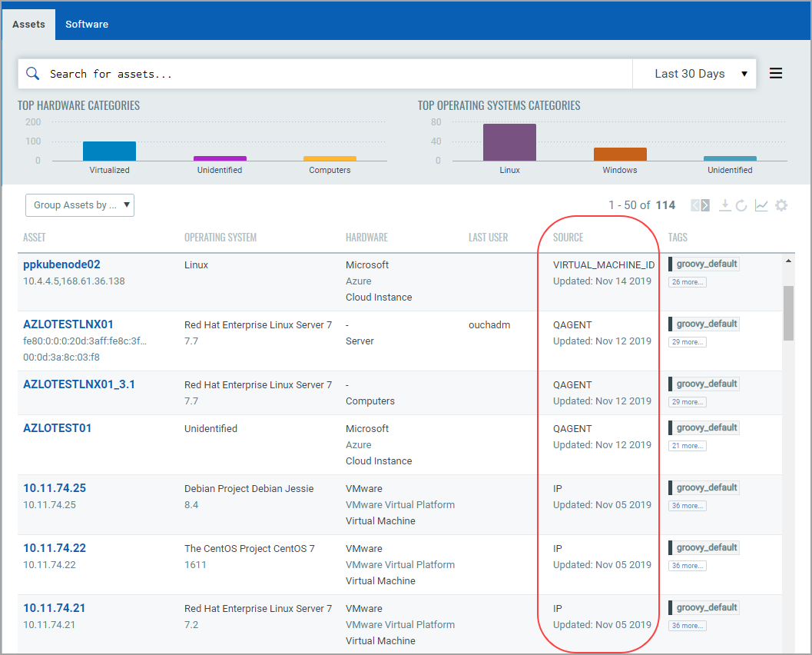The height and width of the screenshot is (655, 812).
Task: Click groovy_default tag on AZLOTEST01 row
Action: click(704, 427)
